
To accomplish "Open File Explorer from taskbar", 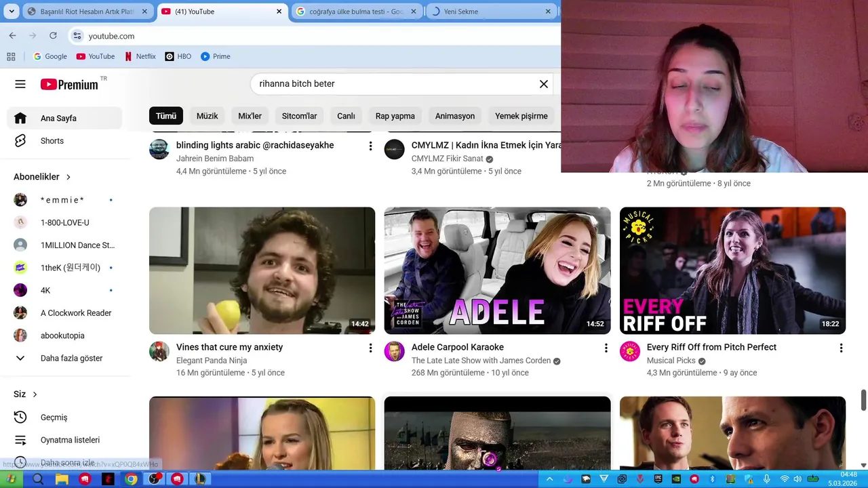I will [62, 479].
